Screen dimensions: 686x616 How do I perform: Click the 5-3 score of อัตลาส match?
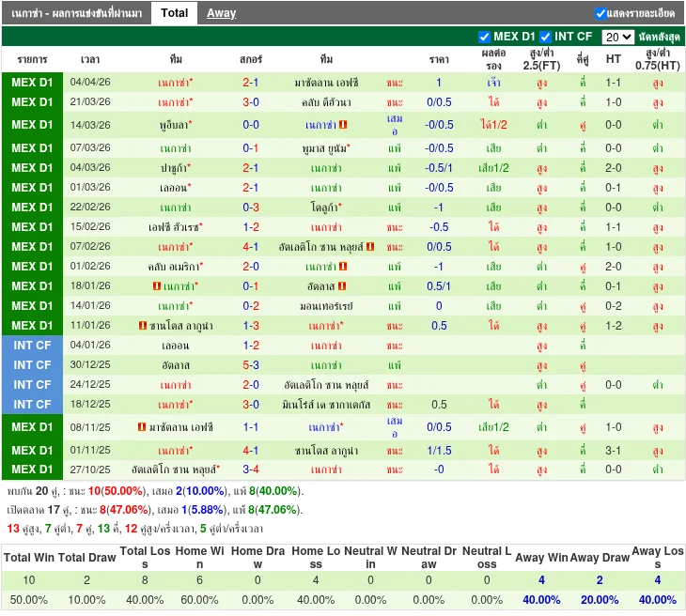click(x=251, y=365)
